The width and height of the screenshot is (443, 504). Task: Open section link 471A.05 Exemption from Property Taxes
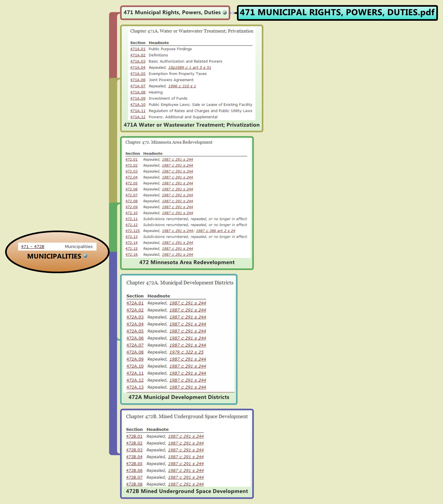click(138, 74)
